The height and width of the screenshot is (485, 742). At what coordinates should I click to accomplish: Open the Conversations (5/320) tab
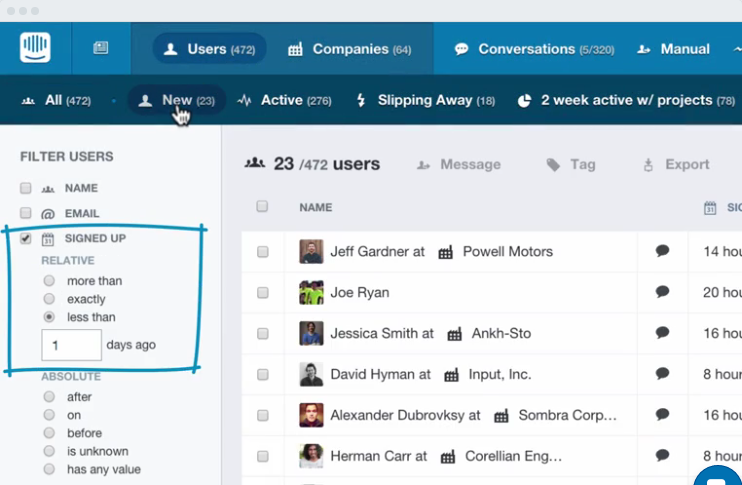pyautogui.click(x=534, y=49)
